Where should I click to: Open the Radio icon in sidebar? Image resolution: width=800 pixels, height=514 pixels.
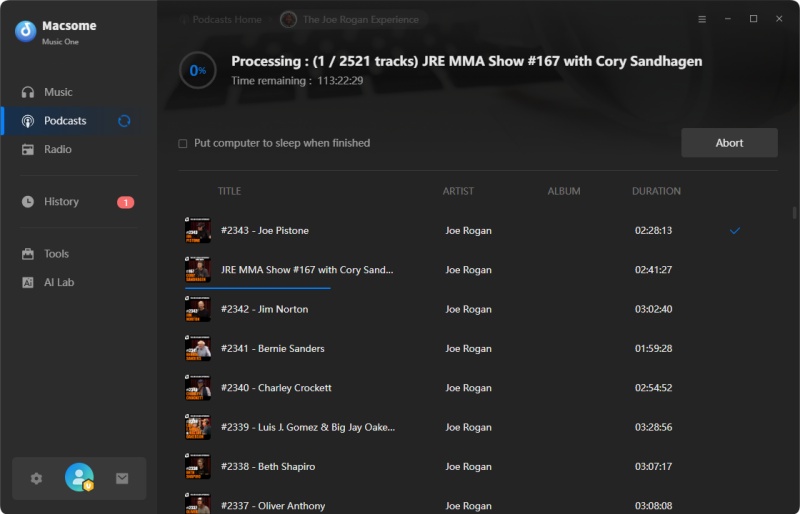tap(28, 150)
